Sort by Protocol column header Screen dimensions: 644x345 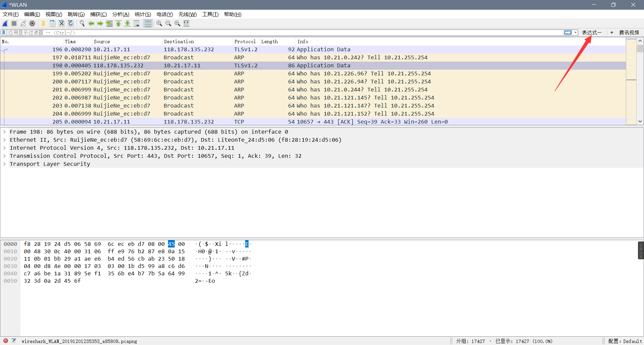246,42
